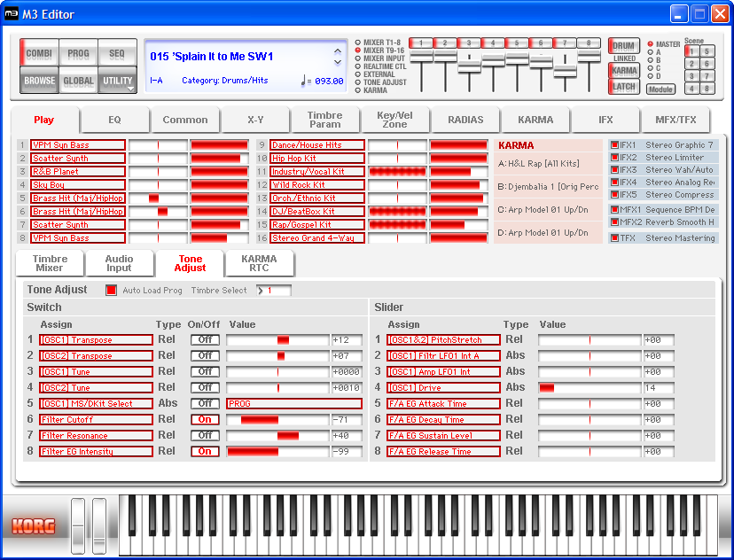Toggle TFX Stereo Mastering effect

tap(615, 238)
